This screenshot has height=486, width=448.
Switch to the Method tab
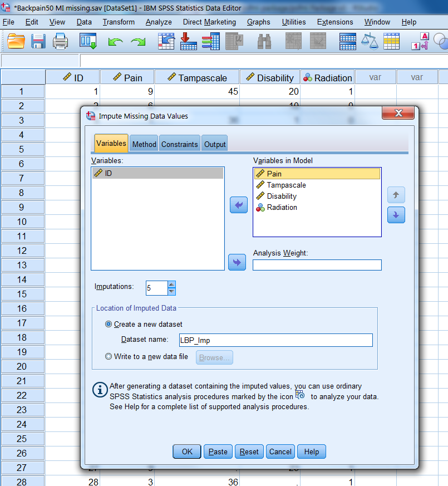tap(144, 144)
